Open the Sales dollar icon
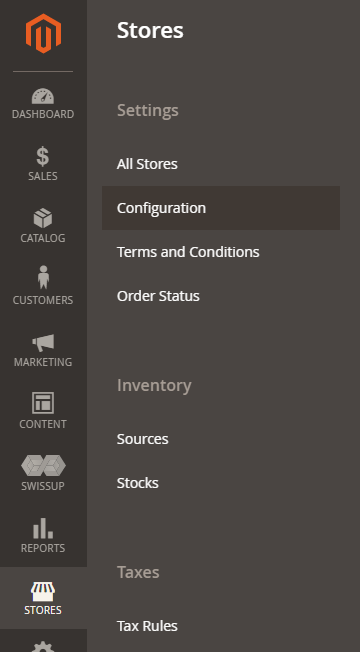This screenshot has height=652, width=360. (43, 157)
